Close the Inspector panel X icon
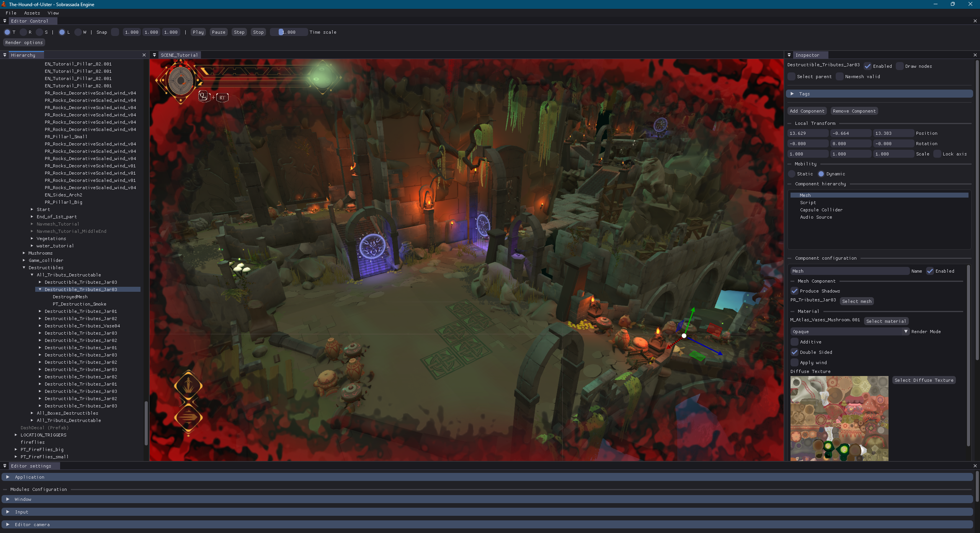 tap(975, 55)
